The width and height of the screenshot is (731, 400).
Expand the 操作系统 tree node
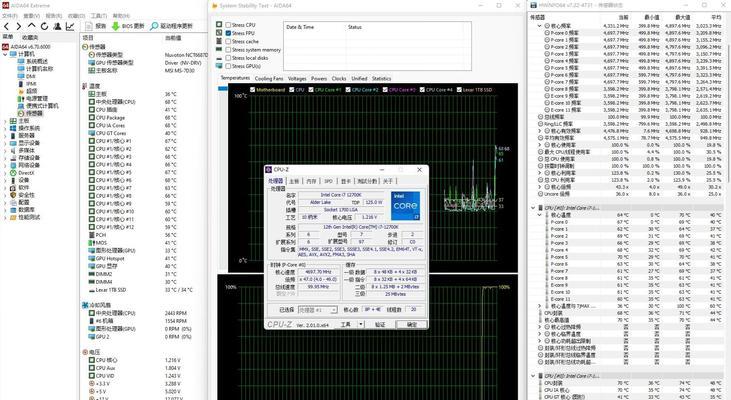coord(6,128)
